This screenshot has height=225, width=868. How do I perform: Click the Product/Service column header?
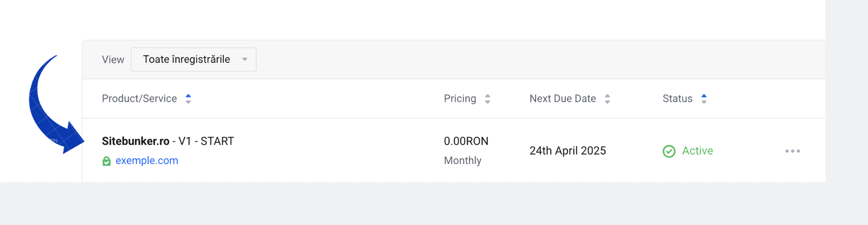click(x=139, y=99)
